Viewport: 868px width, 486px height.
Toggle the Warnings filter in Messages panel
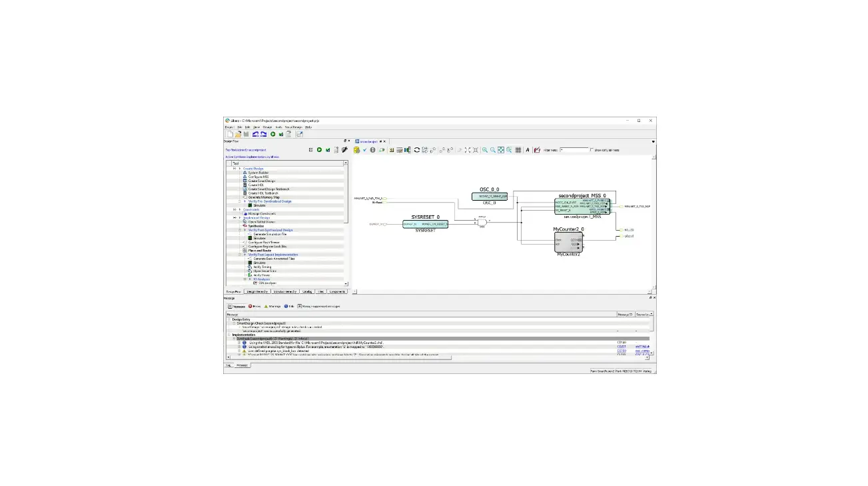click(271, 306)
